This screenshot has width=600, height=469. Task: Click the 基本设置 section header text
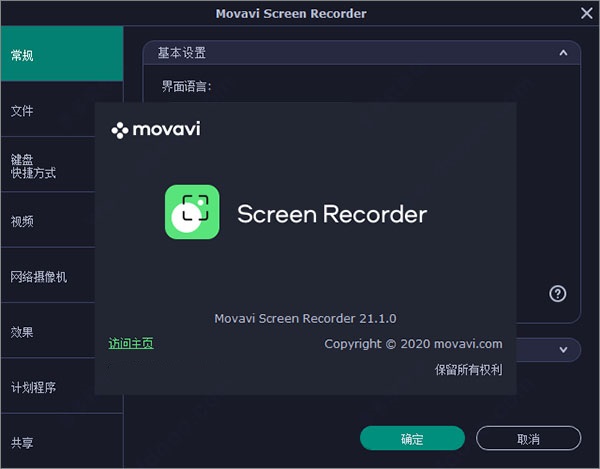[x=182, y=52]
